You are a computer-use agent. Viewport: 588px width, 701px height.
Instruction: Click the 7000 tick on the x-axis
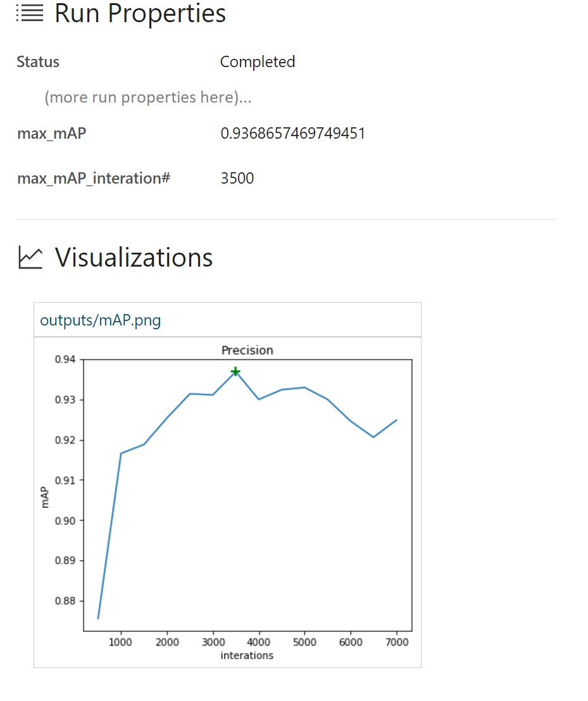click(397, 642)
